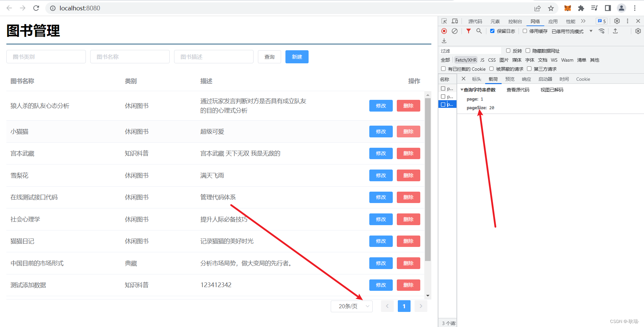Open MetaMask fox extension
Image resolution: width=644 pixels, height=327 pixels.
pyautogui.click(x=568, y=8)
